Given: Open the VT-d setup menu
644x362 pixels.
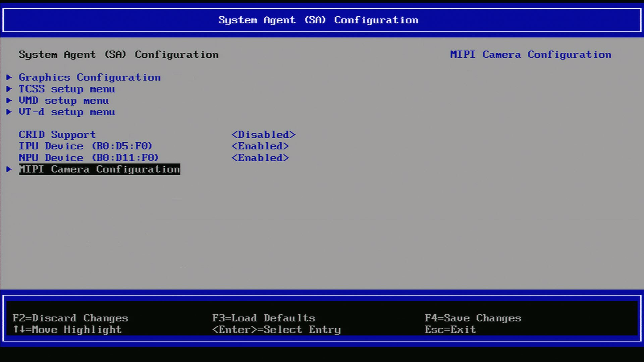Looking at the screenshot, I should coord(67,112).
